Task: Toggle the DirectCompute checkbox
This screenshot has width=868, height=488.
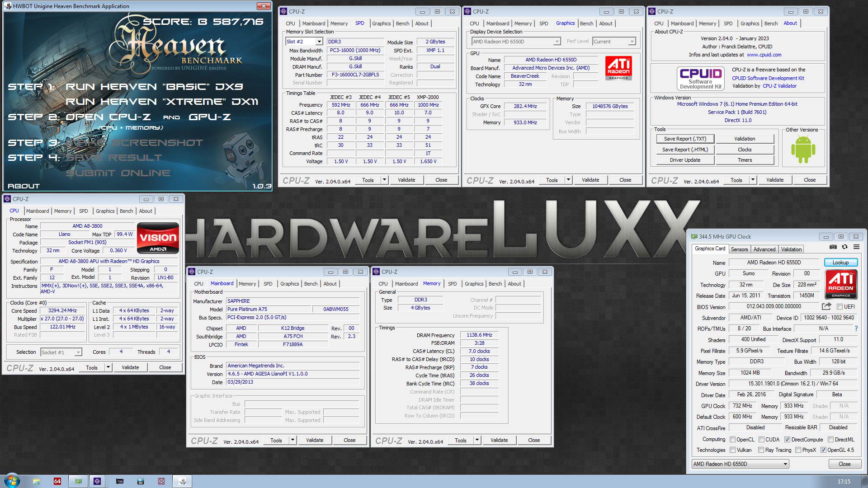Action: point(787,439)
